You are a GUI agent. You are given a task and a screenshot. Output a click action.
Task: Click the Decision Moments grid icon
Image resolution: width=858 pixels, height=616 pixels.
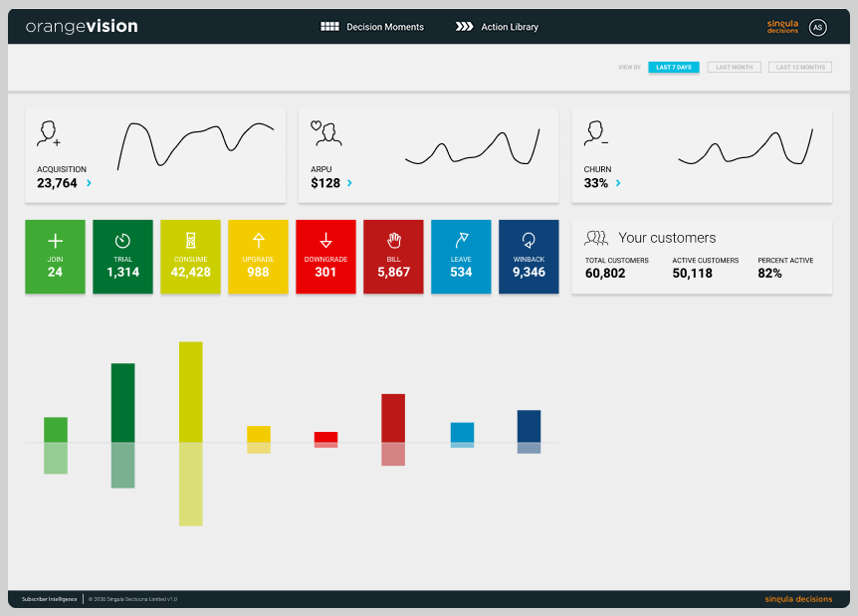pyautogui.click(x=329, y=26)
